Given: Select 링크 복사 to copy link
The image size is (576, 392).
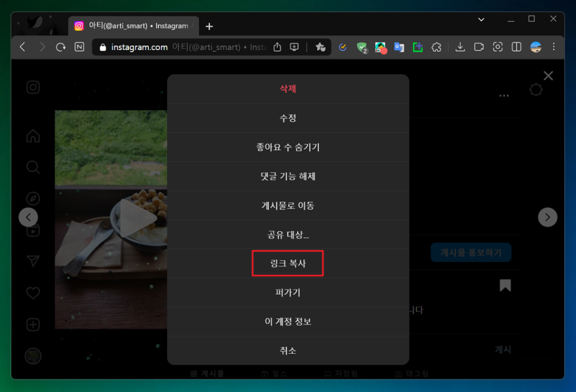Looking at the screenshot, I should [x=288, y=263].
